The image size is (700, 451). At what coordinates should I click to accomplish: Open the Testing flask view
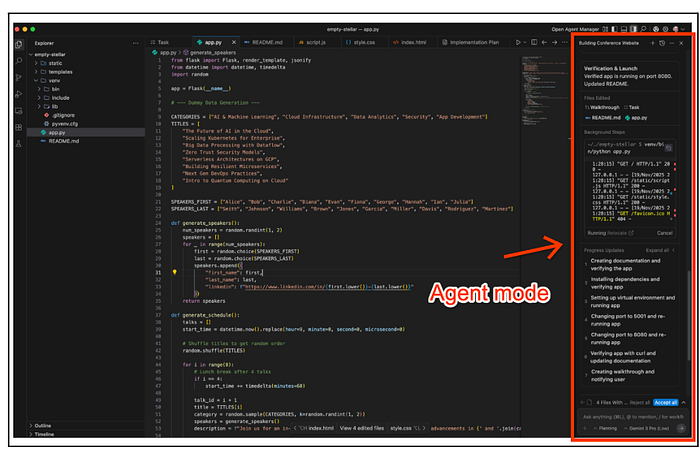pyautogui.click(x=19, y=144)
